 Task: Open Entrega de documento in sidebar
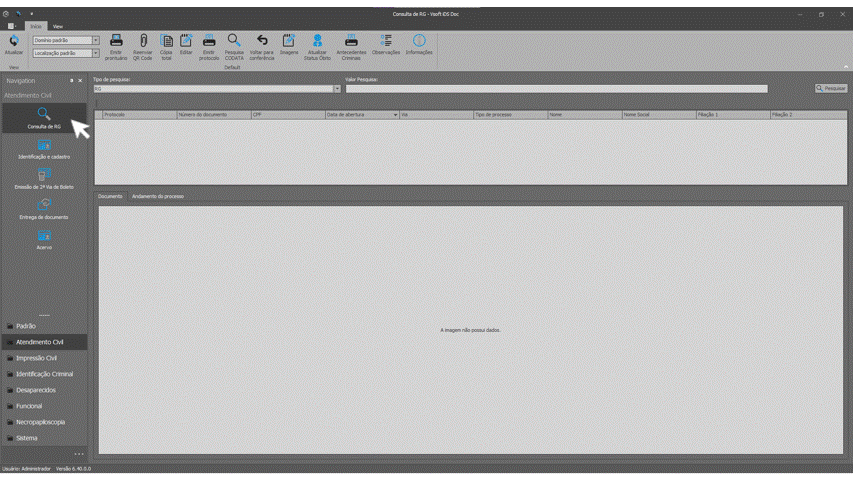click(44, 209)
